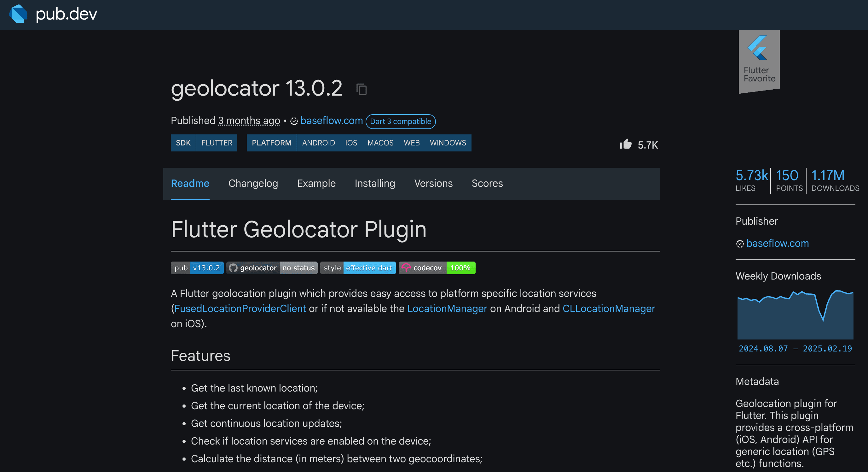Open FusedLocationProviderClient link

[x=240, y=309]
